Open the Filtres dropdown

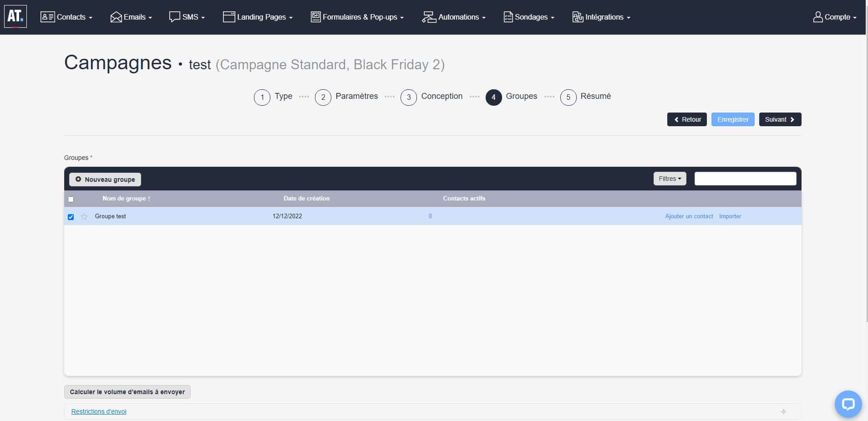670,179
